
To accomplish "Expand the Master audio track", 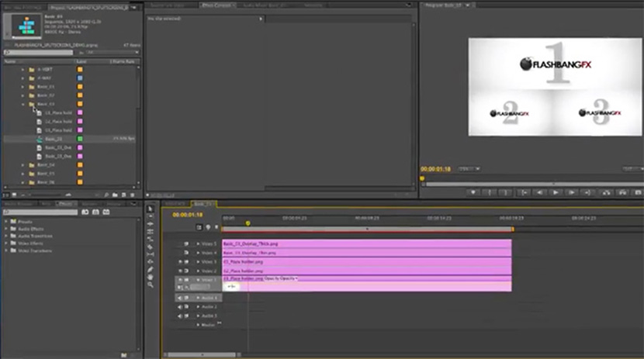I will click(x=198, y=325).
